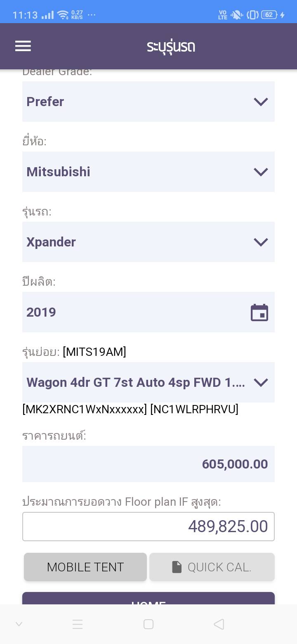Open the production year calendar picker

259,313
